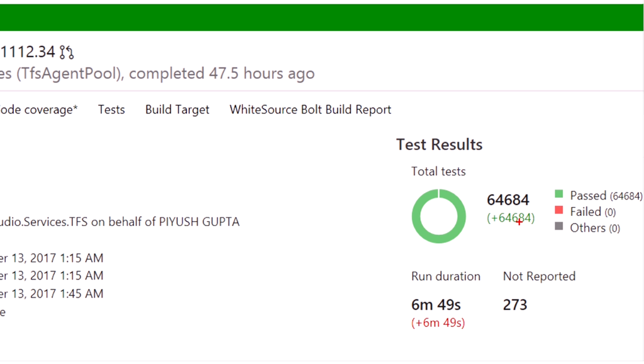This screenshot has height=364, width=644.
Task: Click the 6m 49s run duration value
Action: click(436, 305)
